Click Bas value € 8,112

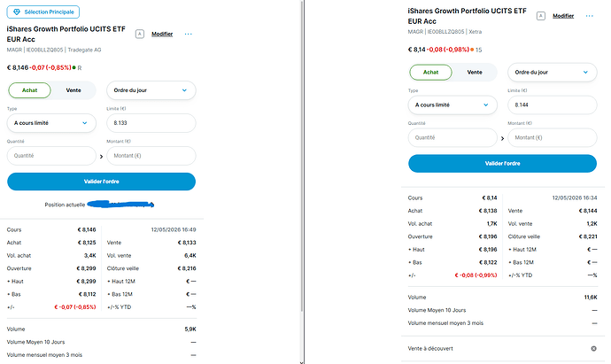coord(87,295)
